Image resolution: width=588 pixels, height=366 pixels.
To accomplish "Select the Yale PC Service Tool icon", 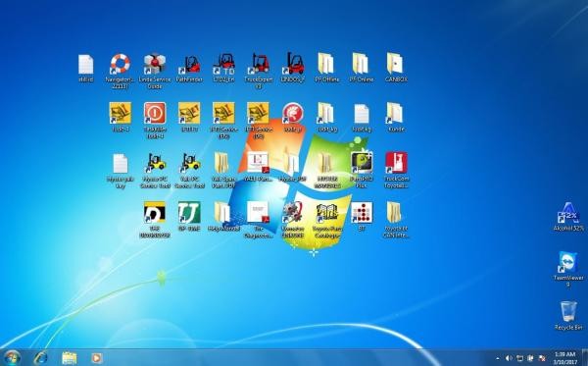I will [x=189, y=170].
